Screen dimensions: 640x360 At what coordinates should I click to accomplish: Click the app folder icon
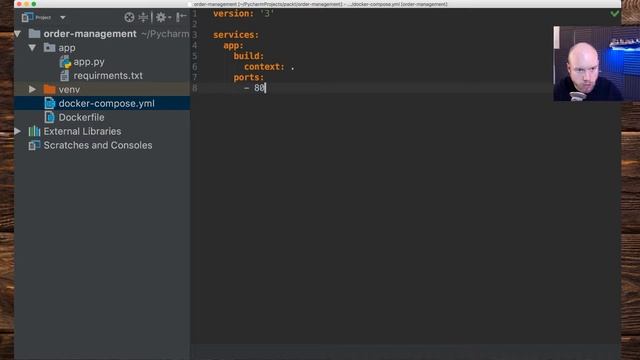point(49,47)
